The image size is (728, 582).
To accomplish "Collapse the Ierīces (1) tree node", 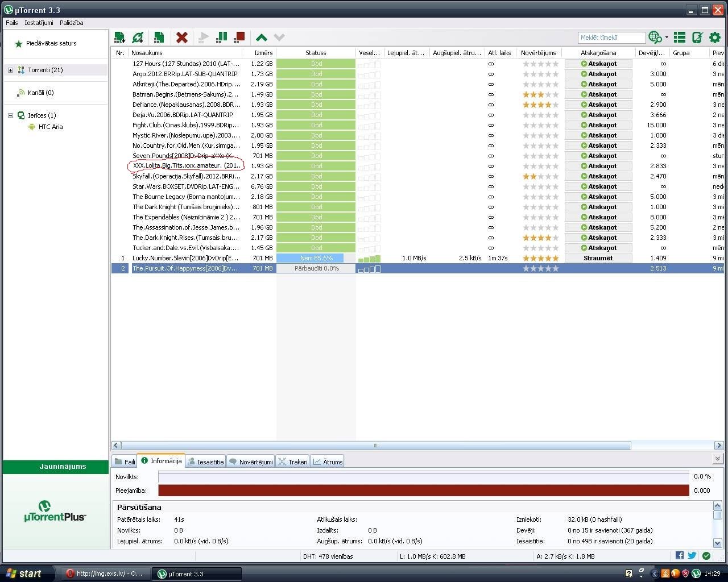I will click(10, 115).
